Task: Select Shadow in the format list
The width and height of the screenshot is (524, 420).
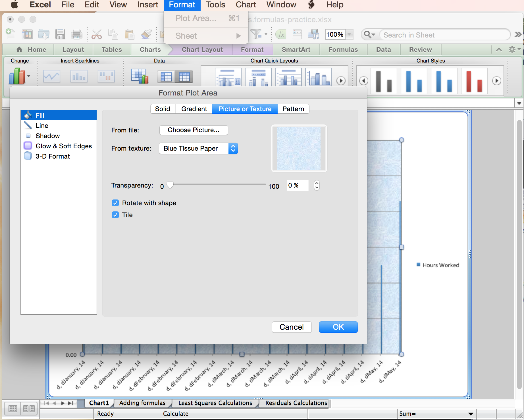Action: (48, 136)
